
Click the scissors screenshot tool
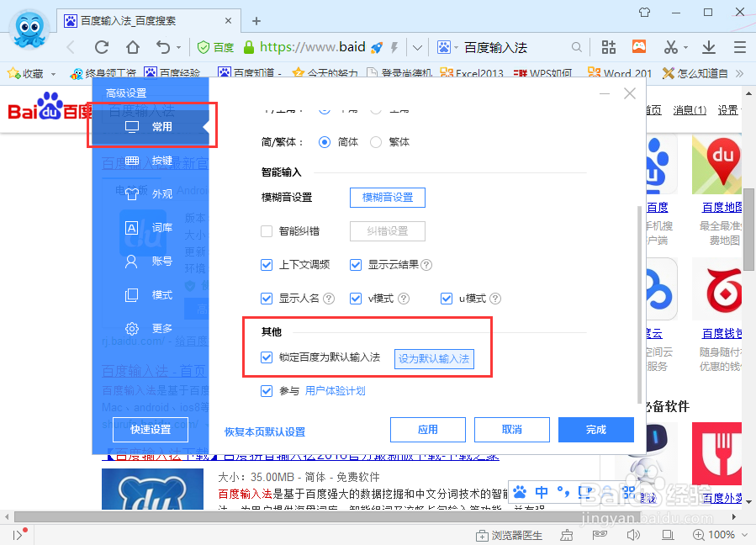671,47
